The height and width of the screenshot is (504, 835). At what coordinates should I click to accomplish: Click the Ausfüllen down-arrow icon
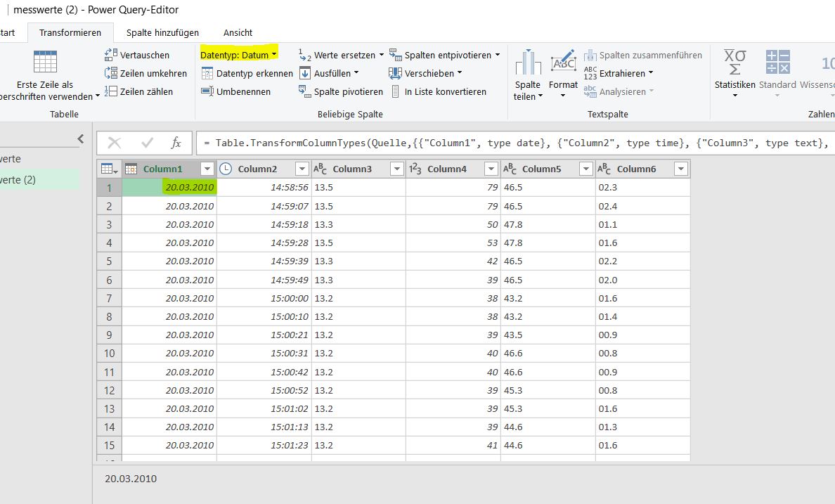pos(304,73)
